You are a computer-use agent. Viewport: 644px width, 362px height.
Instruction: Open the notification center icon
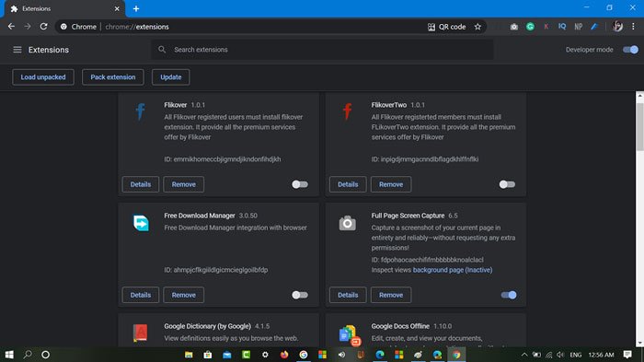click(627, 355)
